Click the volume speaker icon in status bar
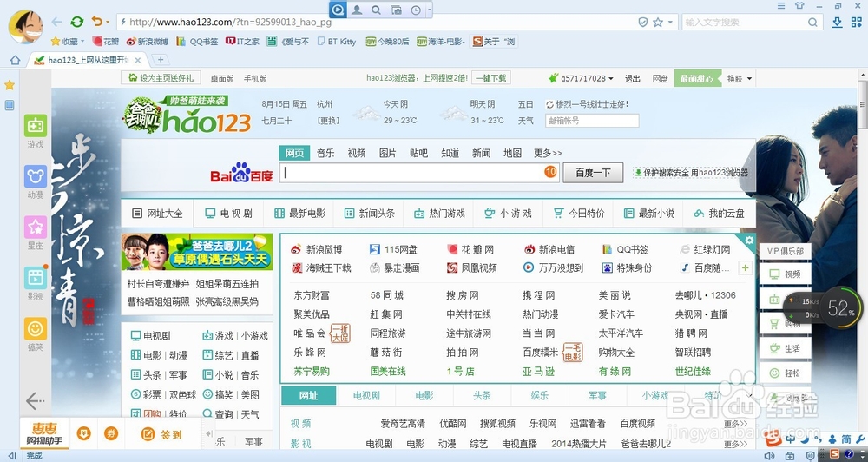 (769, 456)
